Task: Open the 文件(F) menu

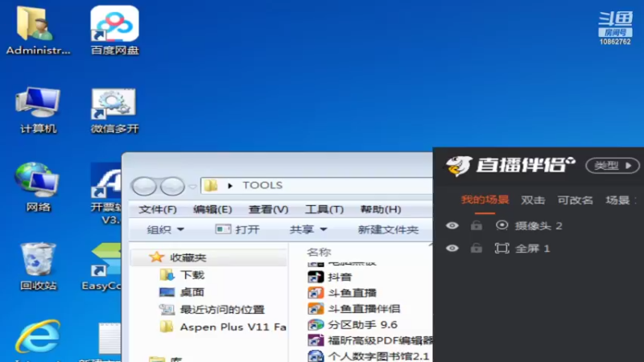Action: click(158, 209)
